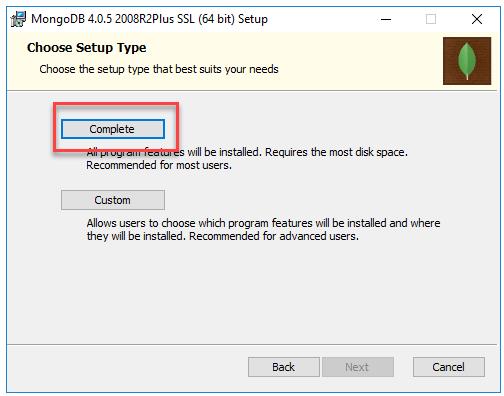The image size is (504, 396).
Task: Select the Custom setup option
Action: tap(113, 200)
